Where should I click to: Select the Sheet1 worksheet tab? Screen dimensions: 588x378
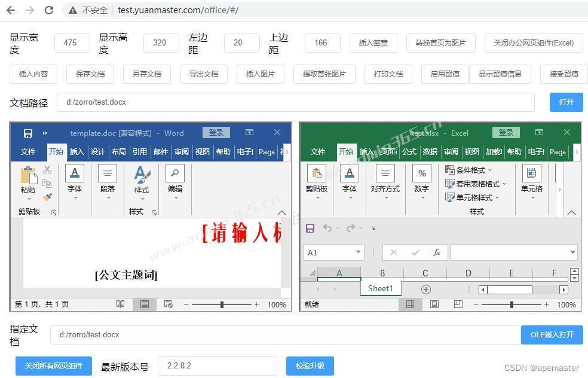tap(380, 288)
